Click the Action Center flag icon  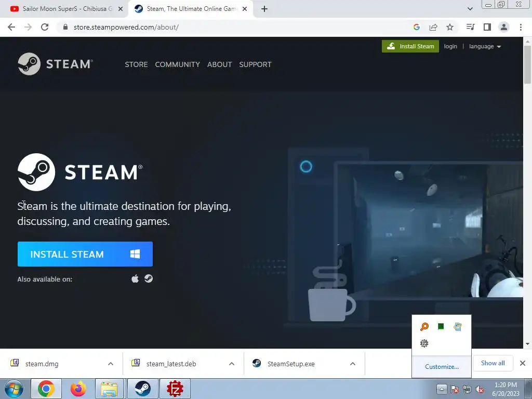pyautogui.click(x=455, y=390)
